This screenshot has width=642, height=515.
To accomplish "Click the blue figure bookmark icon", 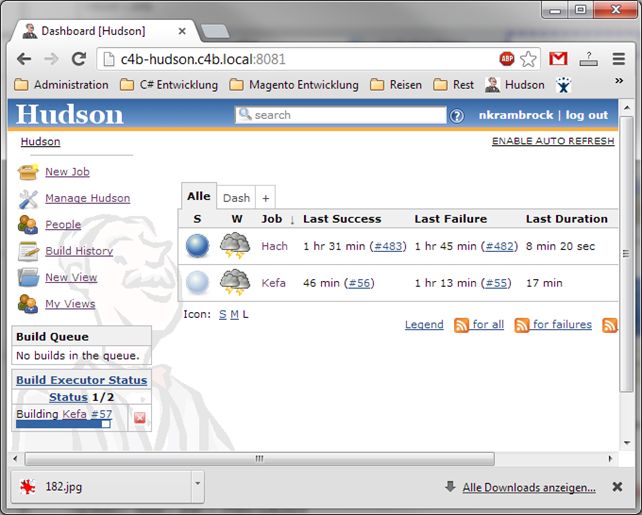I will coord(563,85).
